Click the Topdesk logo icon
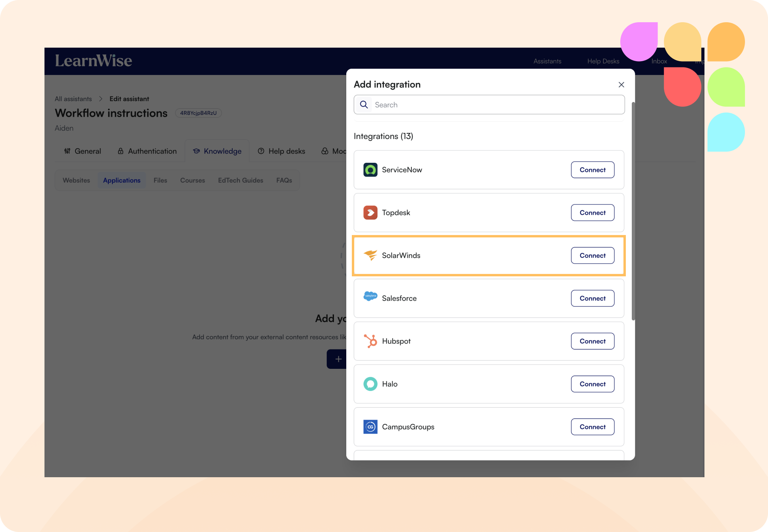The width and height of the screenshot is (768, 532). [x=370, y=213]
